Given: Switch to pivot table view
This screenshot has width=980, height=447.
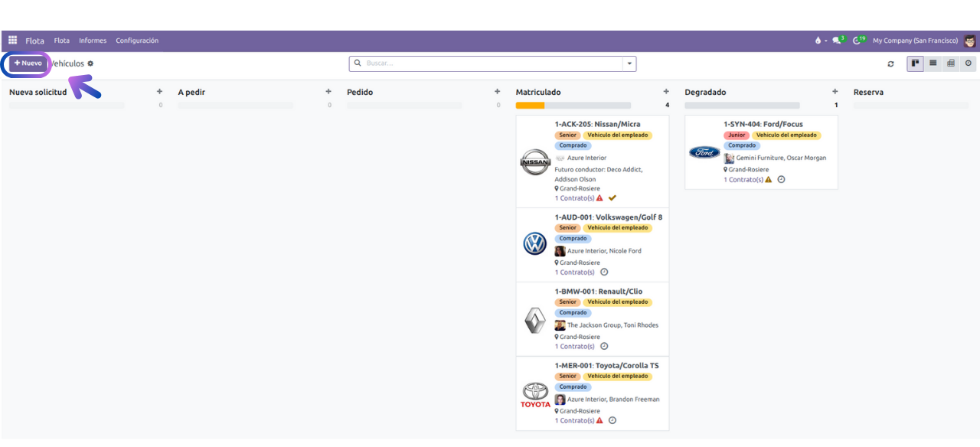Looking at the screenshot, I should (951, 64).
